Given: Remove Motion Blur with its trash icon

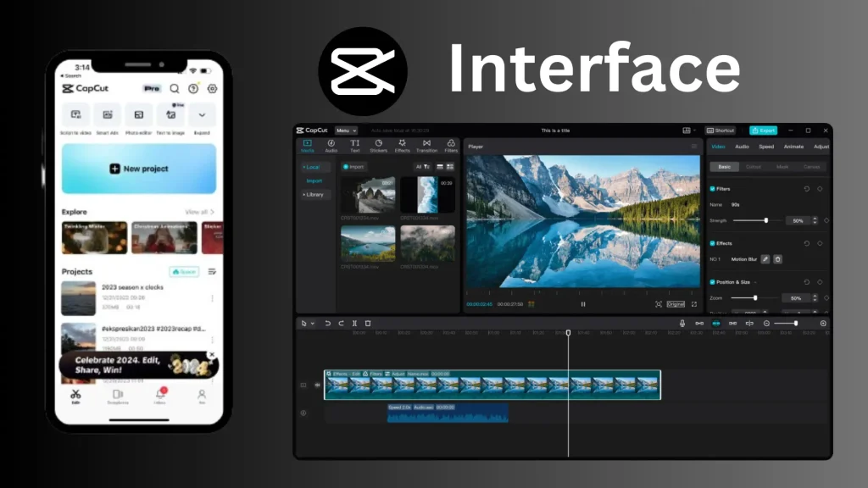Looking at the screenshot, I should pos(778,259).
